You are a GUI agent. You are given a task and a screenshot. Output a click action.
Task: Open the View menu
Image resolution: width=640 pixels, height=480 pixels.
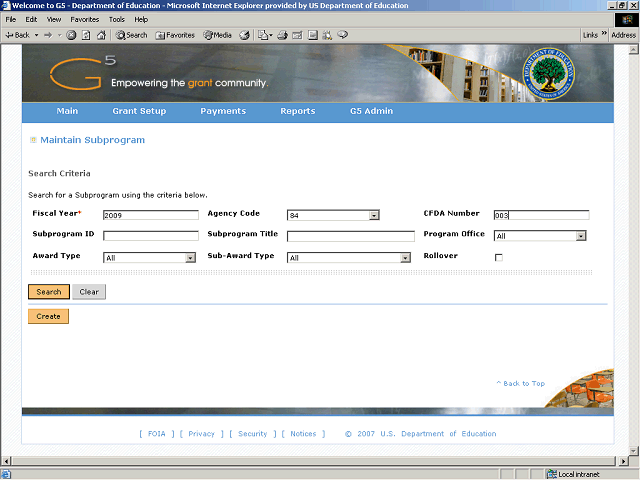pos(53,19)
